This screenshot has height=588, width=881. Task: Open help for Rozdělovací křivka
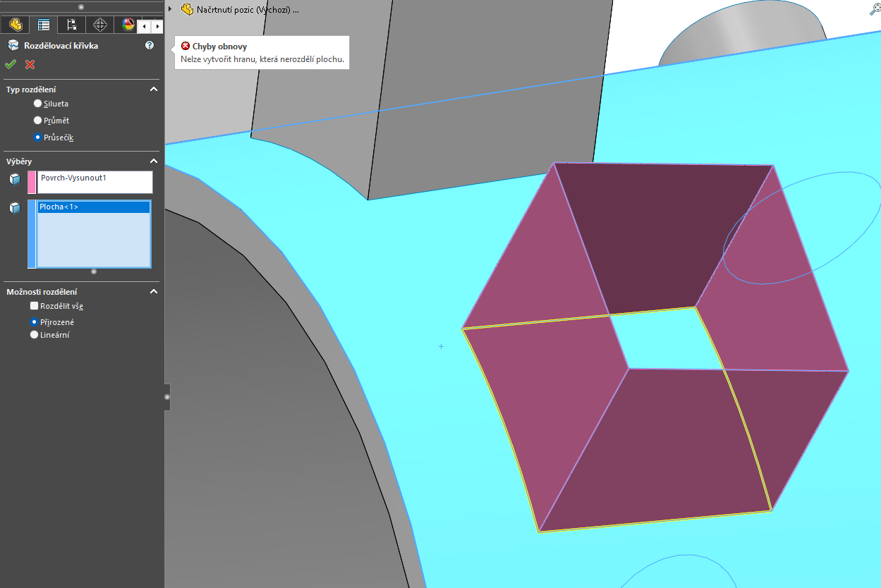pos(150,45)
